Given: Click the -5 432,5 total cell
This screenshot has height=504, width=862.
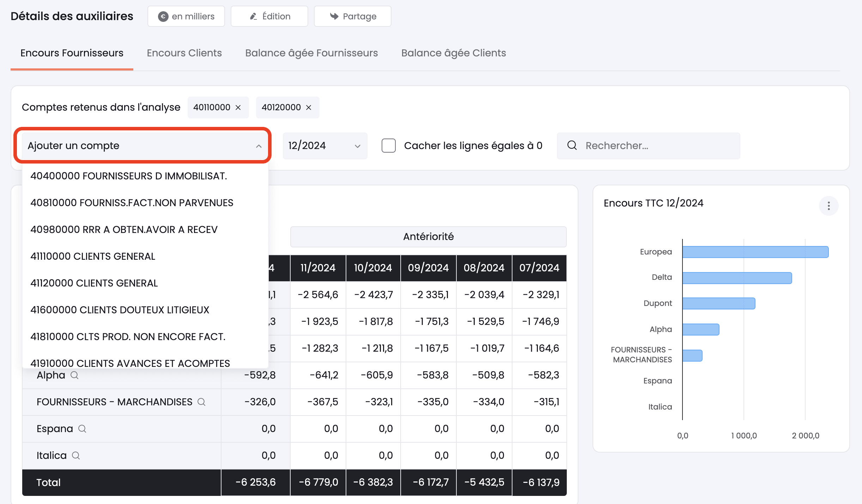Looking at the screenshot, I should tap(484, 482).
